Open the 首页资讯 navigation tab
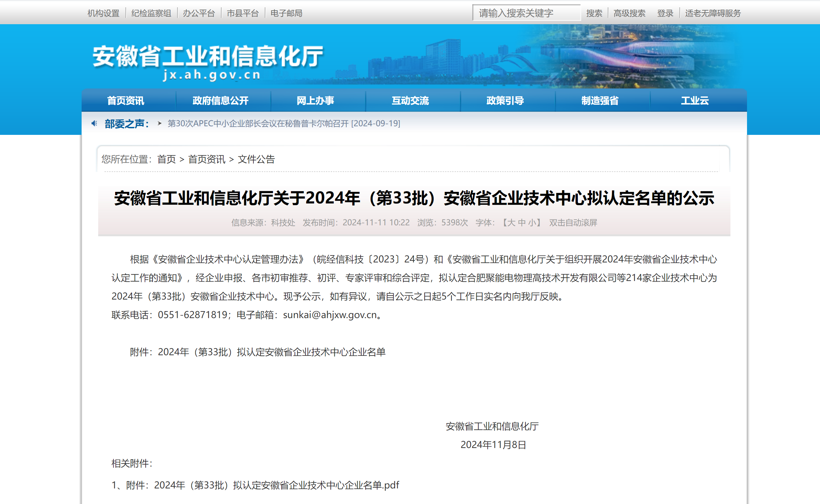Screen dimensions: 820x504 [x=125, y=100]
